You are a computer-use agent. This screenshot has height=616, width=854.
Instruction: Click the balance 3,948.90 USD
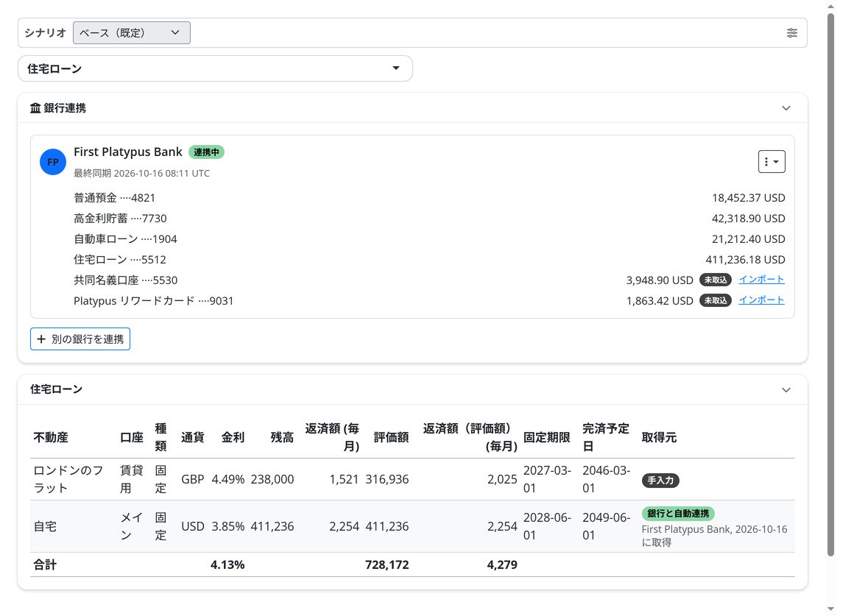point(660,280)
